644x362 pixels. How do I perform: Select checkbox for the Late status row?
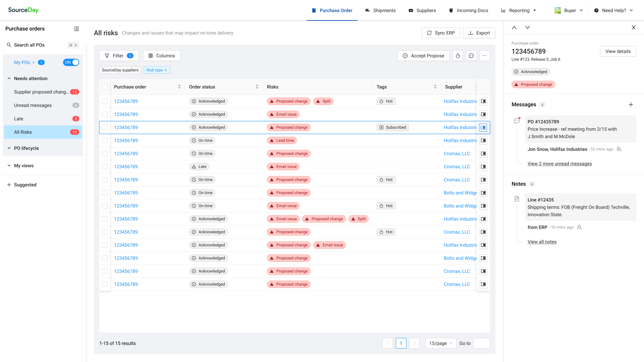(105, 167)
